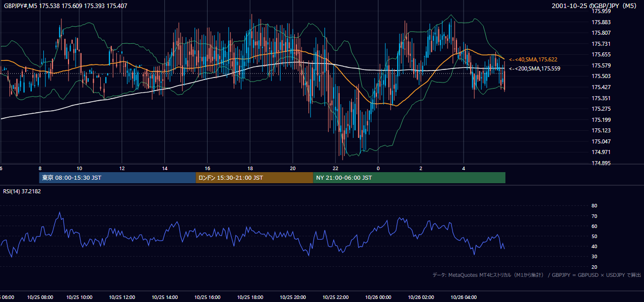The image size is (644, 302).
Task: Click price axis label 175.731
Action: (x=601, y=44)
